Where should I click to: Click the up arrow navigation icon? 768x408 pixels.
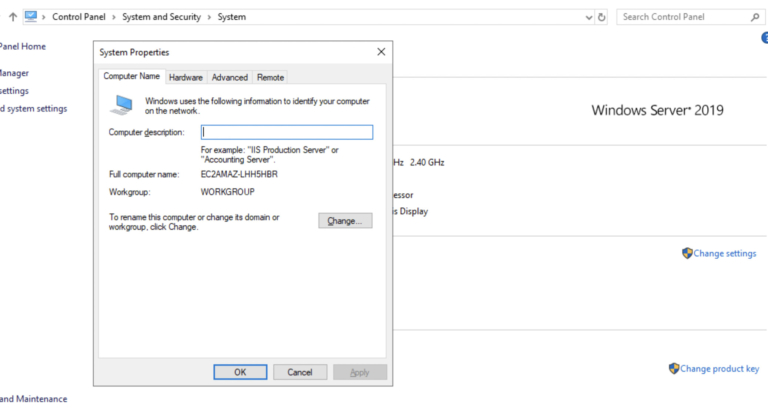[12, 17]
